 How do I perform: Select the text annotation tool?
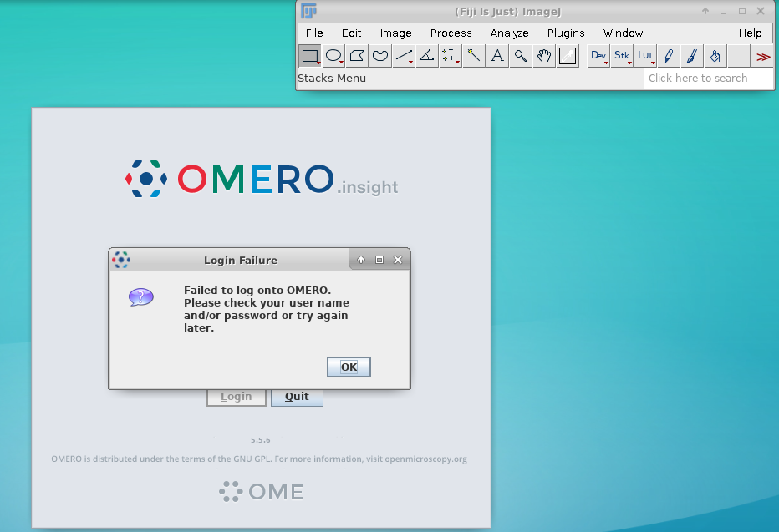tap(496, 55)
